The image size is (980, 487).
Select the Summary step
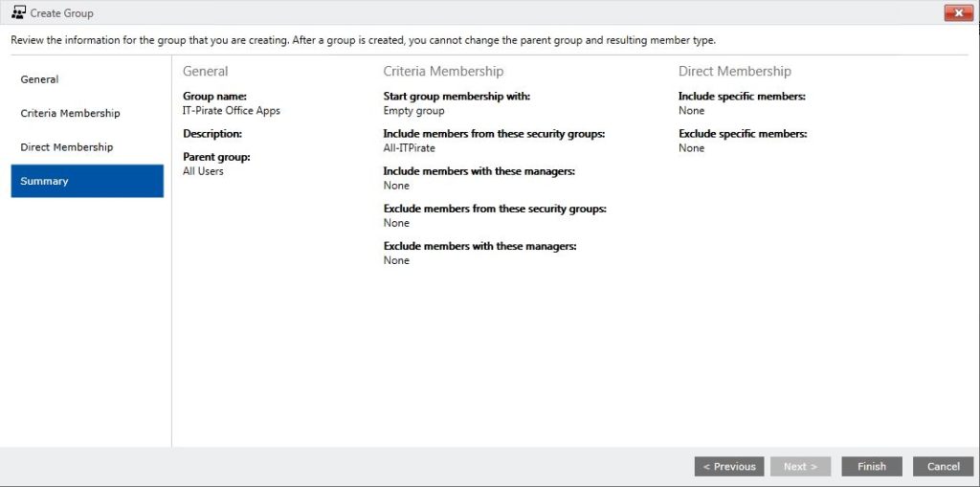[x=87, y=181]
